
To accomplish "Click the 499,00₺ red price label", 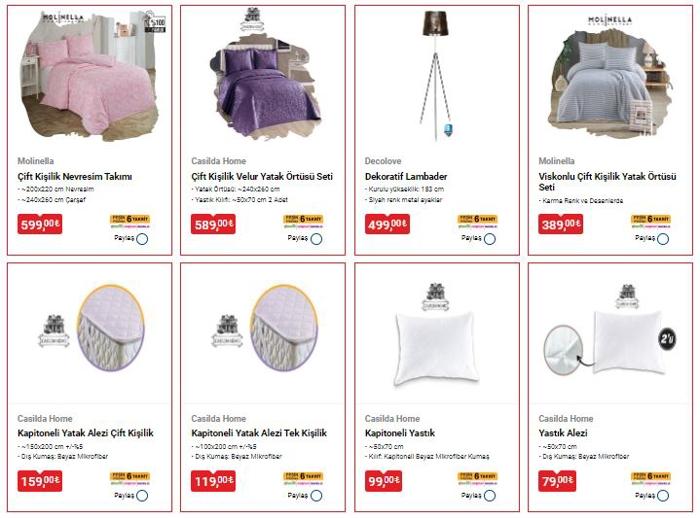I will pyautogui.click(x=387, y=224).
